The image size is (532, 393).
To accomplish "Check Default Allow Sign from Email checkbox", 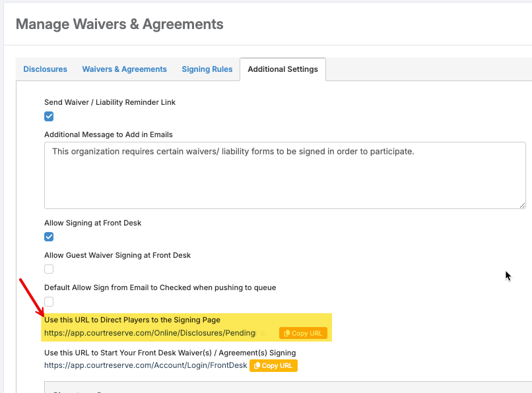I will pos(49,301).
